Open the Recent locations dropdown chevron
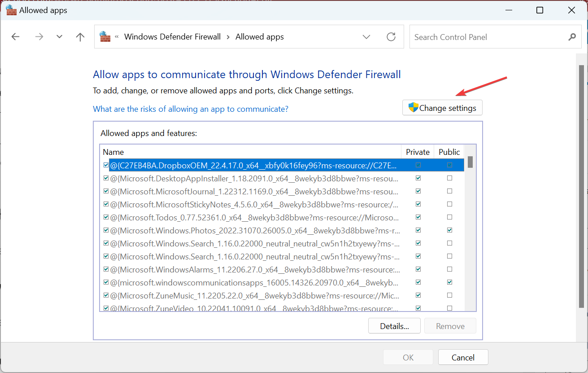This screenshot has height=373, width=588. (59, 37)
